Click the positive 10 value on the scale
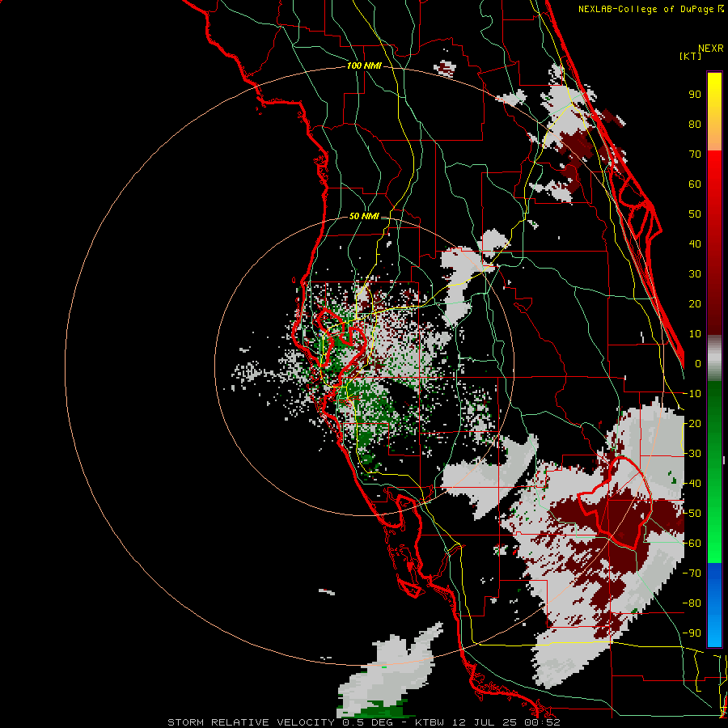This screenshot has width=728, height=728. click(x=695, y=334)
